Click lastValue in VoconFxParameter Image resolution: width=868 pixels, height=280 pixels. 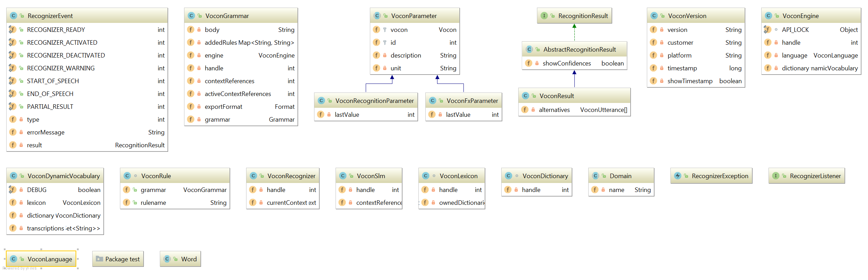coord(463,115)
